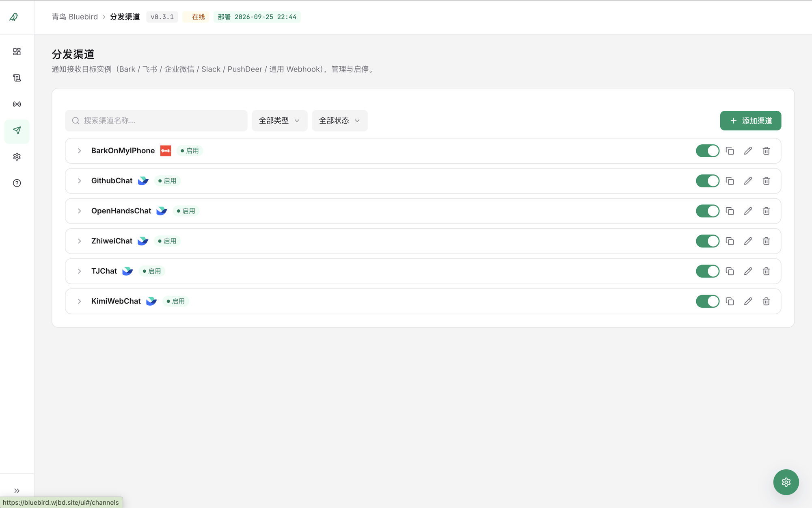
Task: Go to 青鸟 Bluebird breadcrumb link
Action: pos(75,17)
